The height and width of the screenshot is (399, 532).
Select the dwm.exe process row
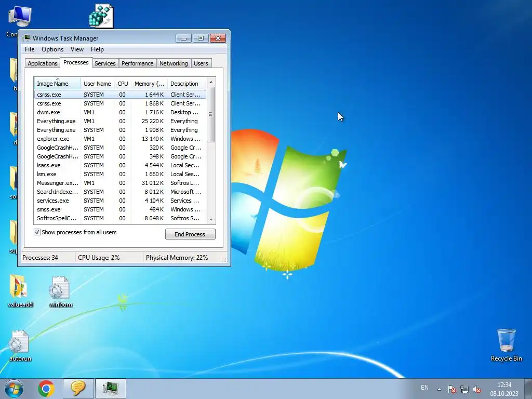tap(120, 112)
